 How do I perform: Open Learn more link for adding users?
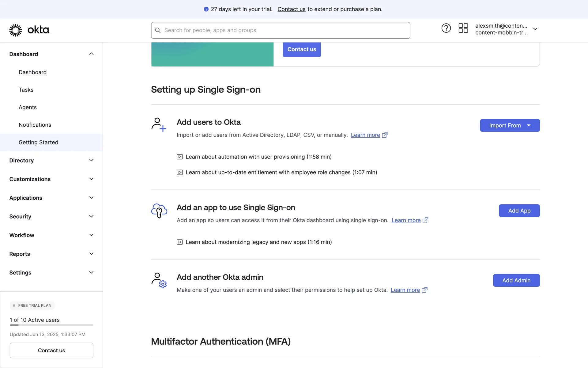(365, 135)
